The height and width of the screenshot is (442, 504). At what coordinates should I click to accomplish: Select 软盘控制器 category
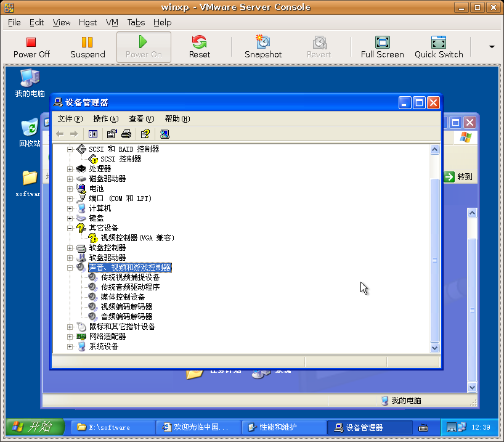(x=107, y=248)
